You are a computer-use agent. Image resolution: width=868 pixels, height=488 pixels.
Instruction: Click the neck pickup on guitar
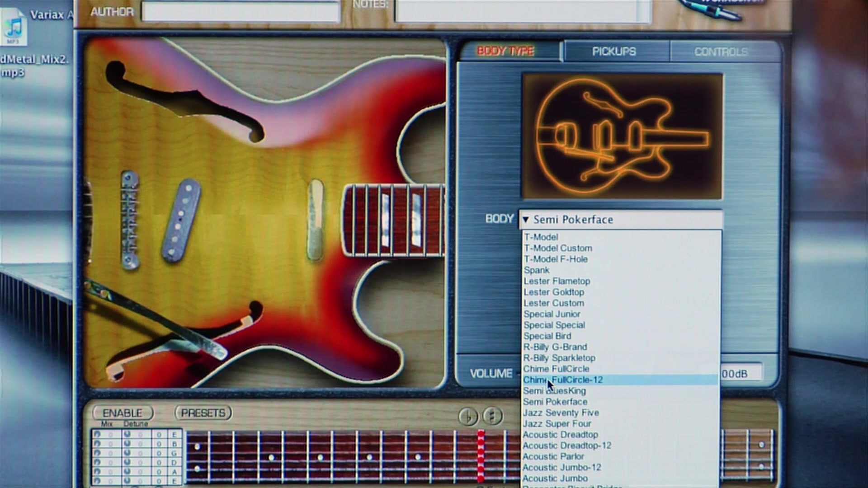tap(315, 220)
